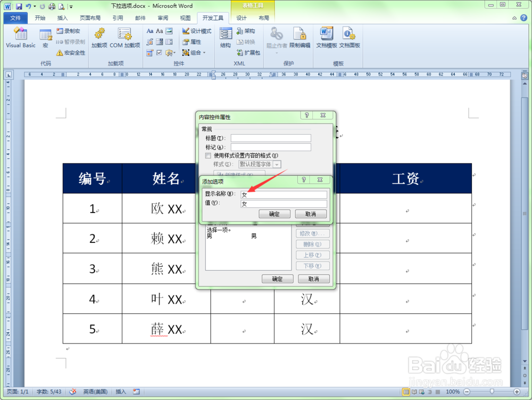Click the 值 value field
Screen dimensions: 532x400
pyautogui.click(x=284, y=204)
